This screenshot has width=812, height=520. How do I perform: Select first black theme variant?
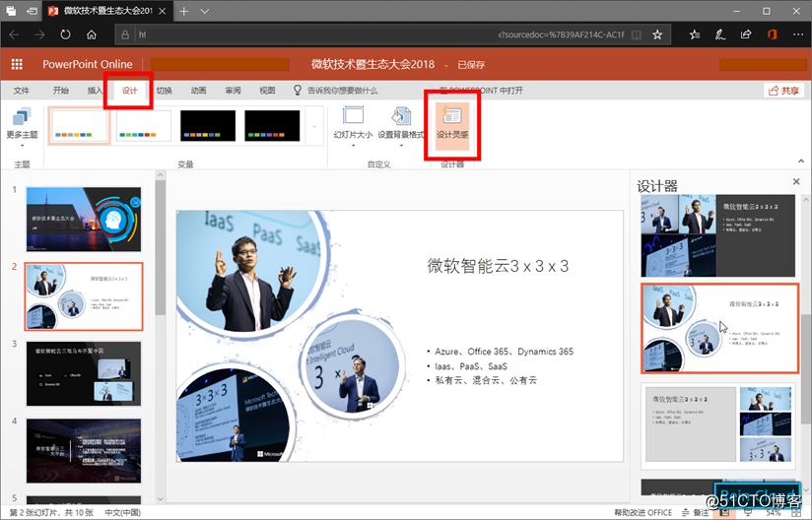coord(208,125)
